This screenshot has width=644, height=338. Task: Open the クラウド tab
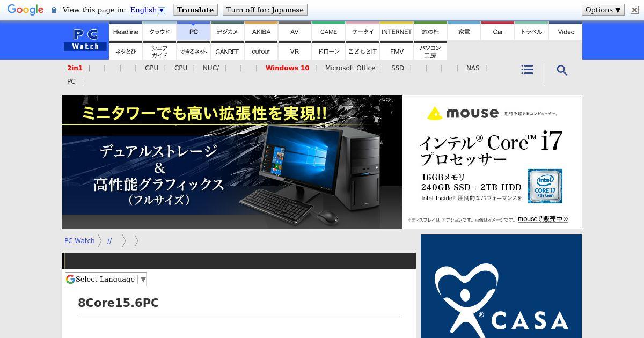pos(159,31)
